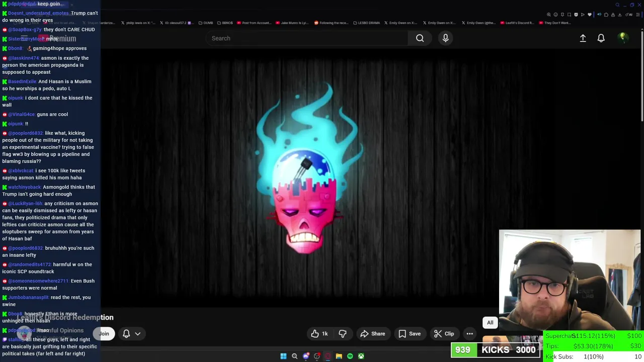Click the page vertical scrollbar
This screenshot has width=644, height=362.
click(641, 75)
